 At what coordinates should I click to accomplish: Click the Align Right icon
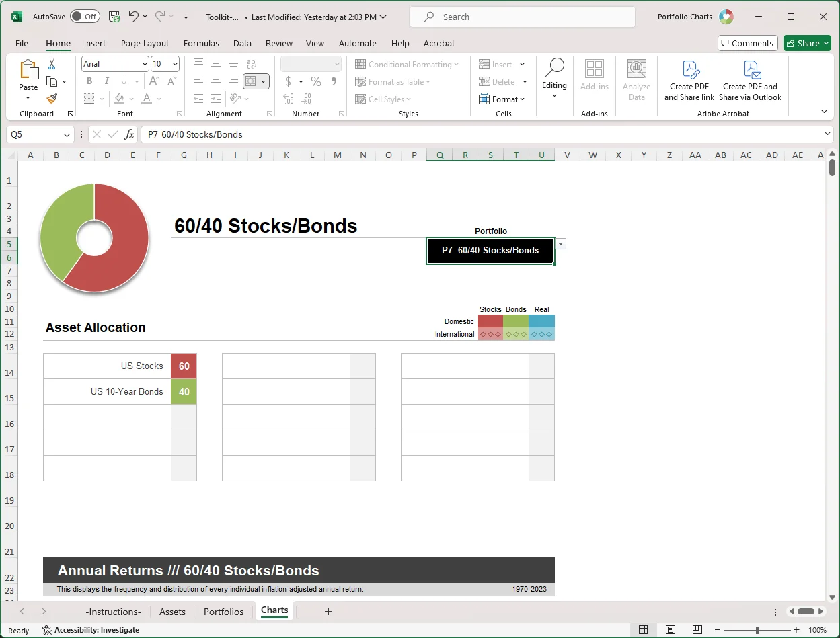tap(233, 81)
